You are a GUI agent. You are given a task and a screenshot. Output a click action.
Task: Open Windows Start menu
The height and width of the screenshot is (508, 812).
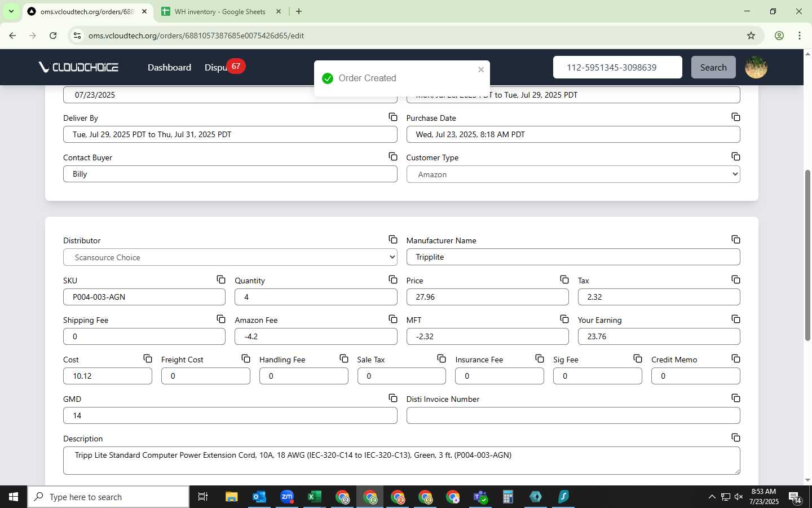pos(14,497)
